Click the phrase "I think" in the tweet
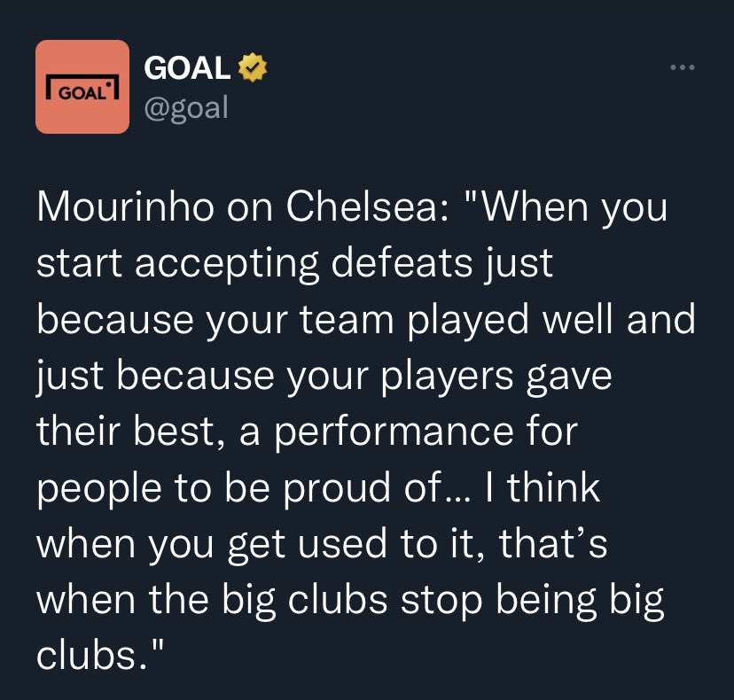The height and width of the screenshot is (700, 734). [542, 487]
